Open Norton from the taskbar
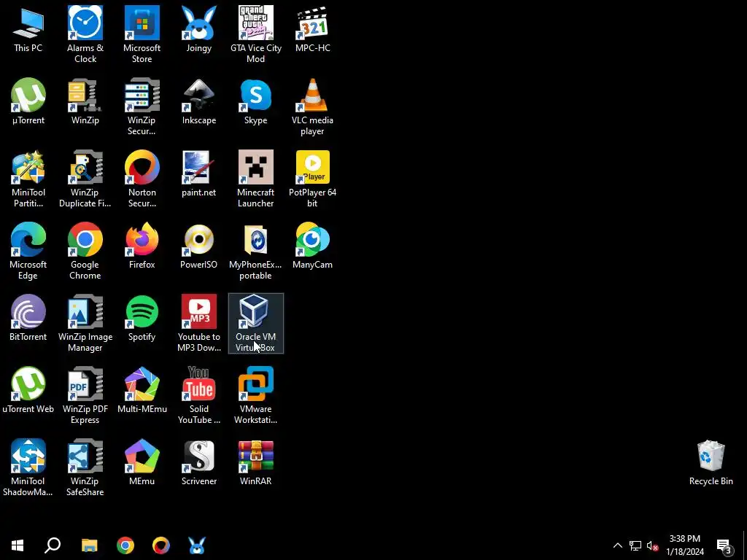The width and height of the screenshot is (747, 560). pos(161,545)
